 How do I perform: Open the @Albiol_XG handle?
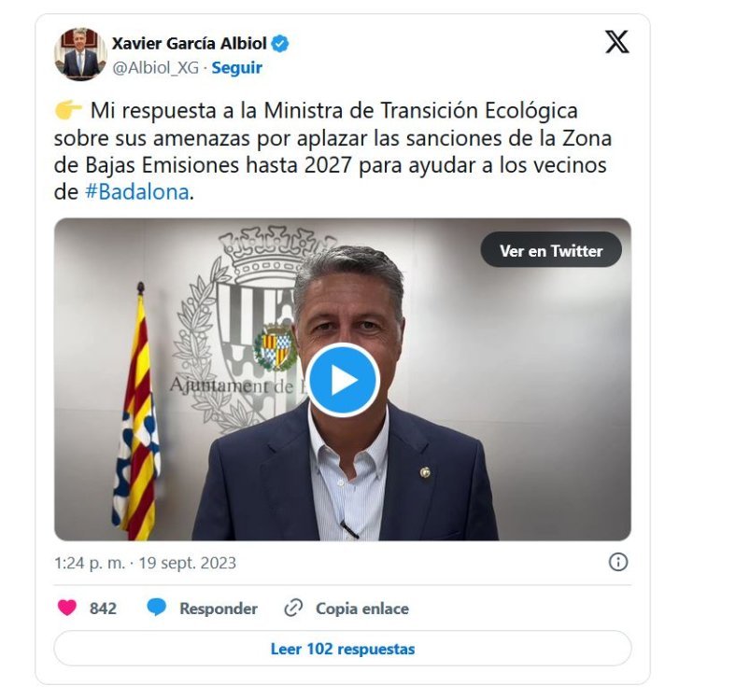coord(155,68)
